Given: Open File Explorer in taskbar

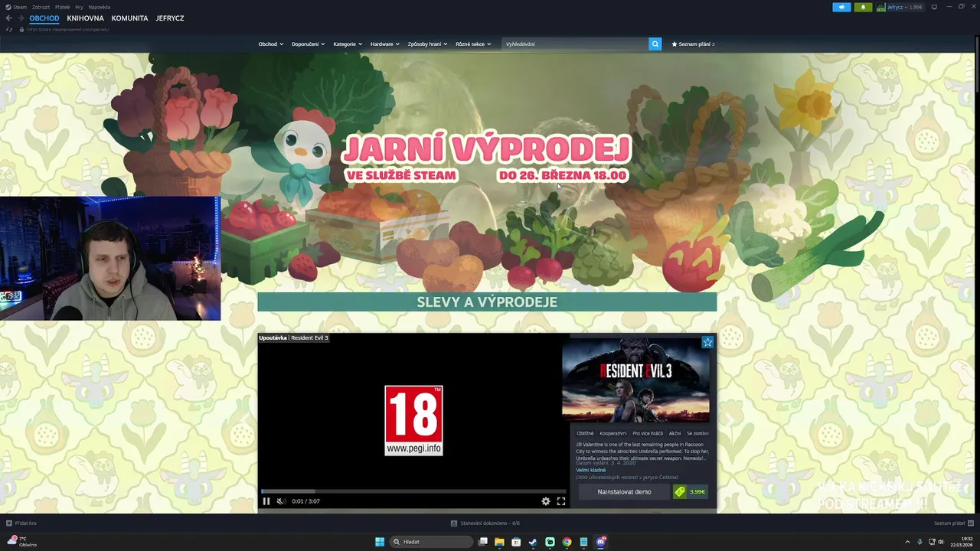Looking at the screenshot, I should (499, 542).
